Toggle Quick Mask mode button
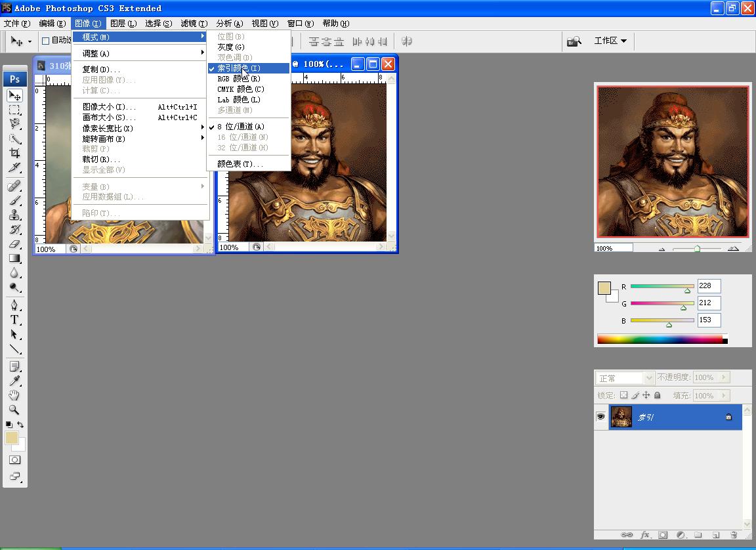The height and width of the screenshot is (550, 756). tap(14, 460)
